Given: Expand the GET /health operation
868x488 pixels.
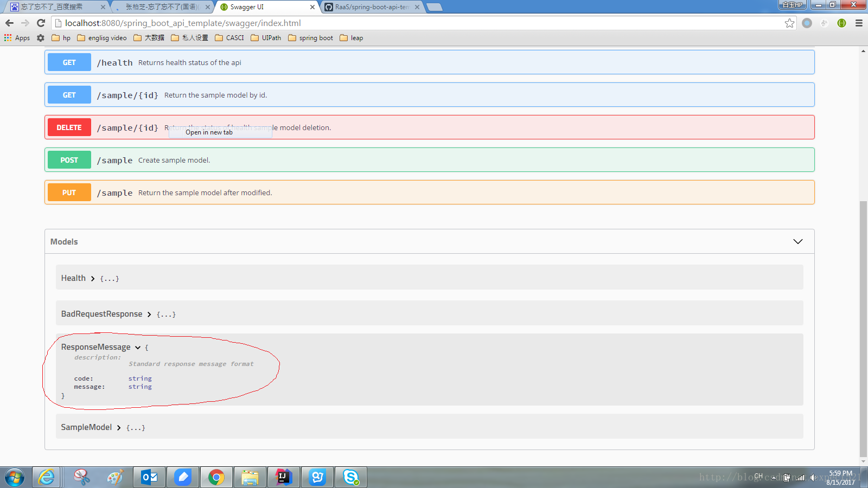Looking at the screenshot, I should click(429, 62).
